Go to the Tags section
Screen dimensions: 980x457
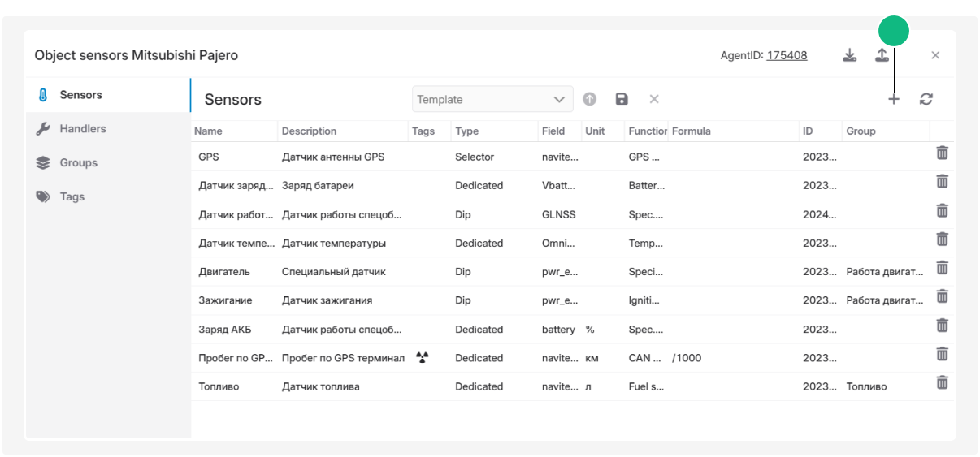[72, 197]
